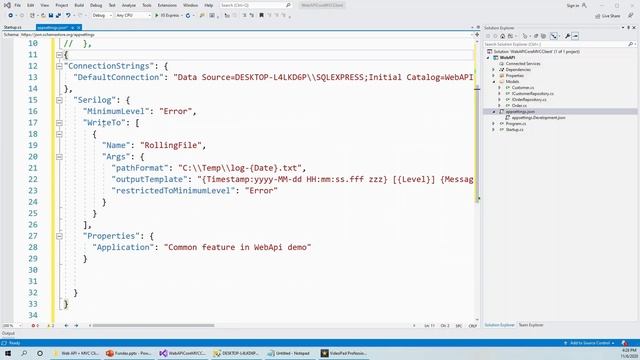This screenshot has height=360, width=640.
Task: Open the Extensions menu
Action: (x=167, y=5)
